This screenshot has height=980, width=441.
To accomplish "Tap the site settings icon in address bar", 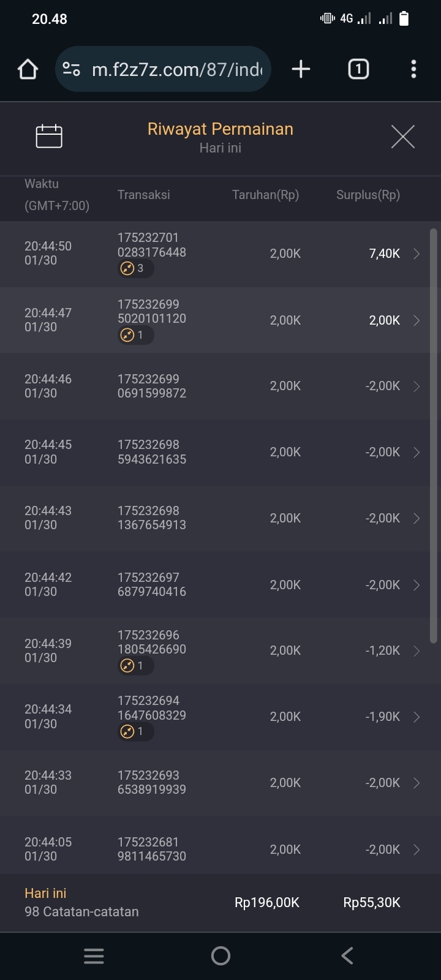I will 72,69.
